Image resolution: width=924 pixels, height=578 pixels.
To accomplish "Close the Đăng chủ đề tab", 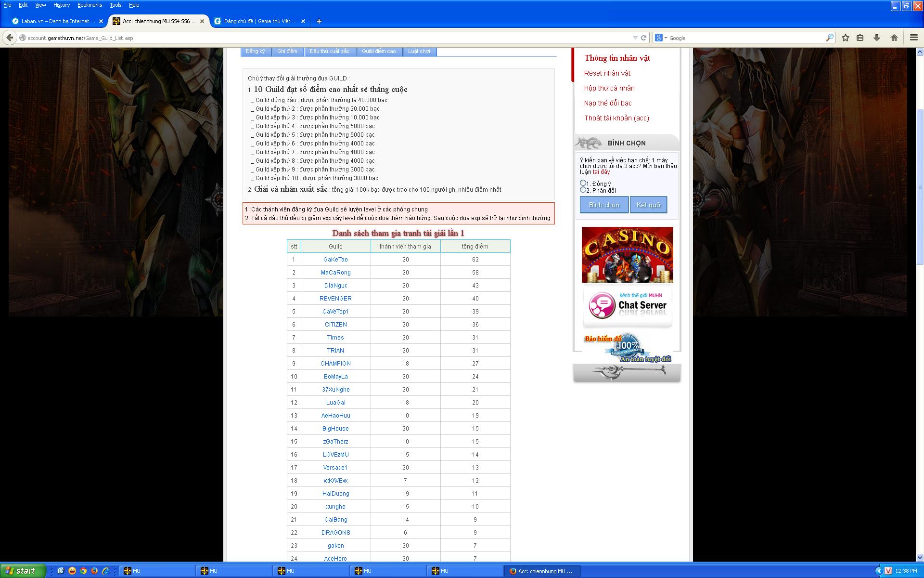I will pyautogui.click(x=303, y=21).
